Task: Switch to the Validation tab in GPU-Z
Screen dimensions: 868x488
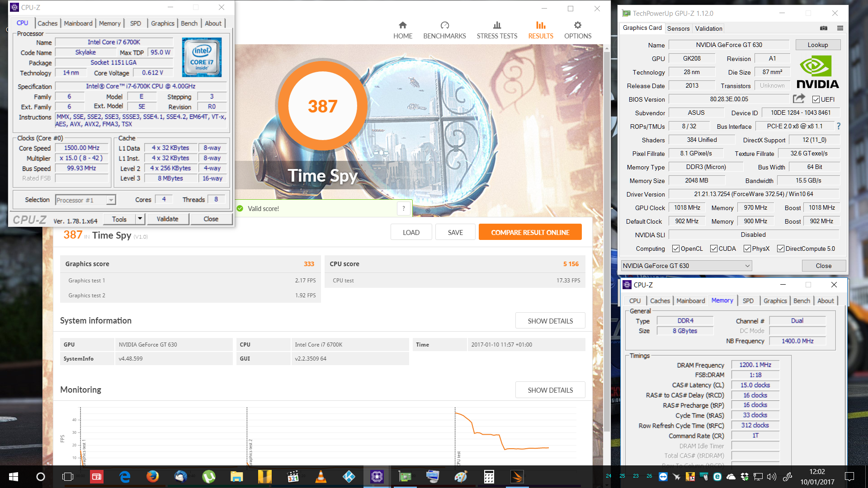Action: 708,28
